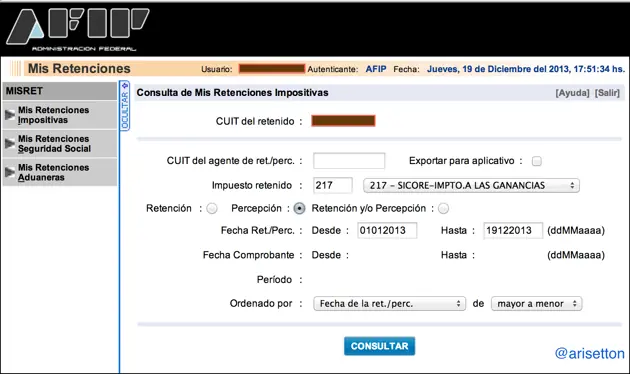Viewport: 630px width, 374px height.
Task: Open the 217 - SICORE-IMPTO.A LAS GANANCIAS dropdown
Action: click(x=471, y=186)
